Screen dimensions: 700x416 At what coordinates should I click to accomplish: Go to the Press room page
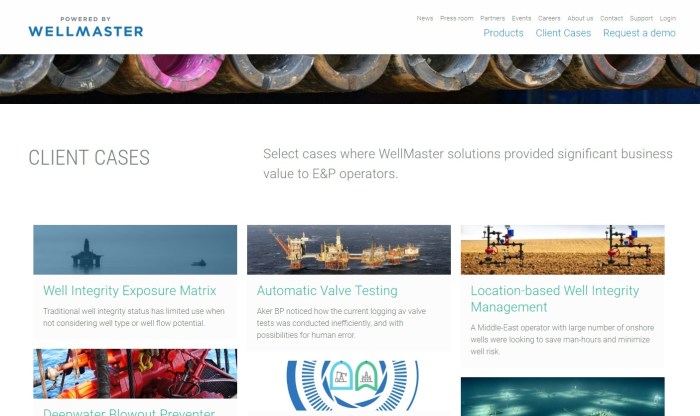click(456, 18)
